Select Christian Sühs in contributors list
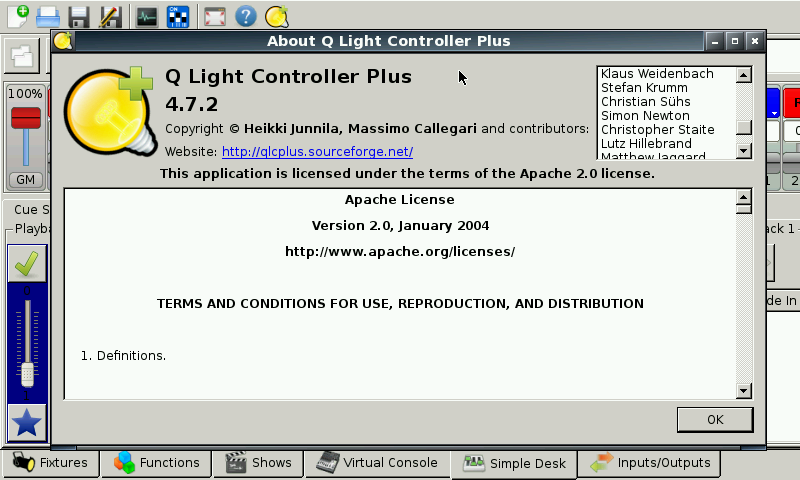 pos(645,102)
